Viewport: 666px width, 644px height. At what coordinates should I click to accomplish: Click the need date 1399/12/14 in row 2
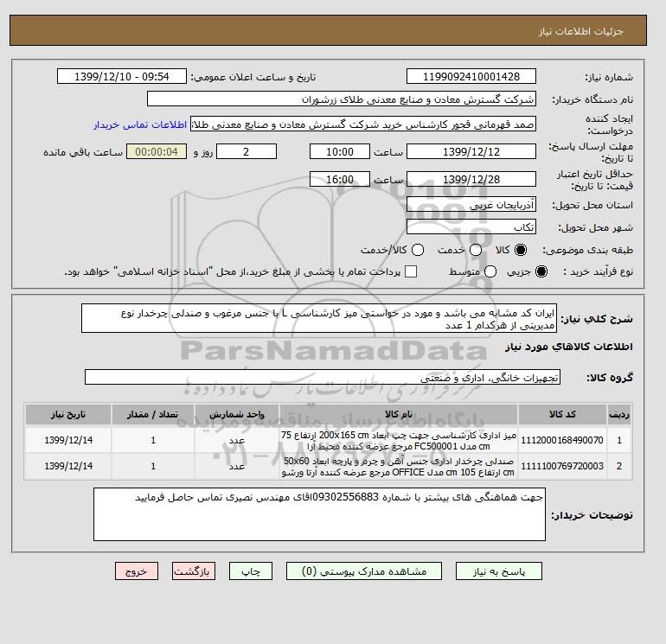(x=68, y=466)
